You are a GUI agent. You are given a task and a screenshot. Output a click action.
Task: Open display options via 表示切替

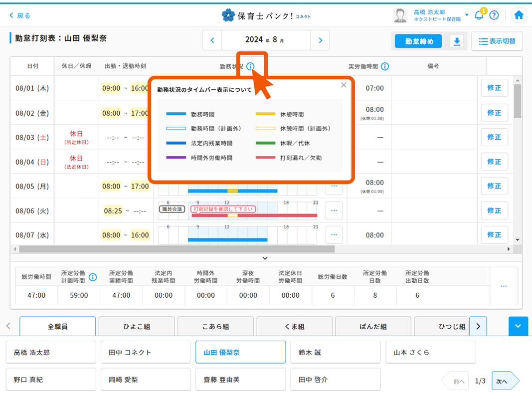(497, 41)
